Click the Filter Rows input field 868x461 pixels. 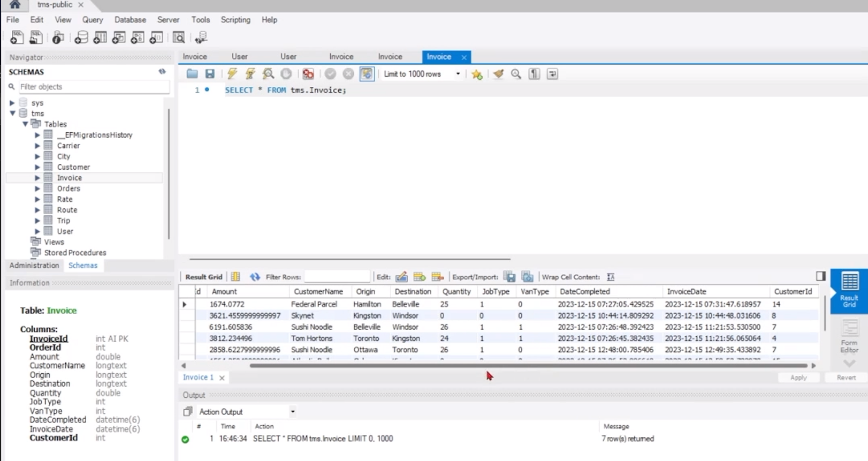[x=337, y=277]
